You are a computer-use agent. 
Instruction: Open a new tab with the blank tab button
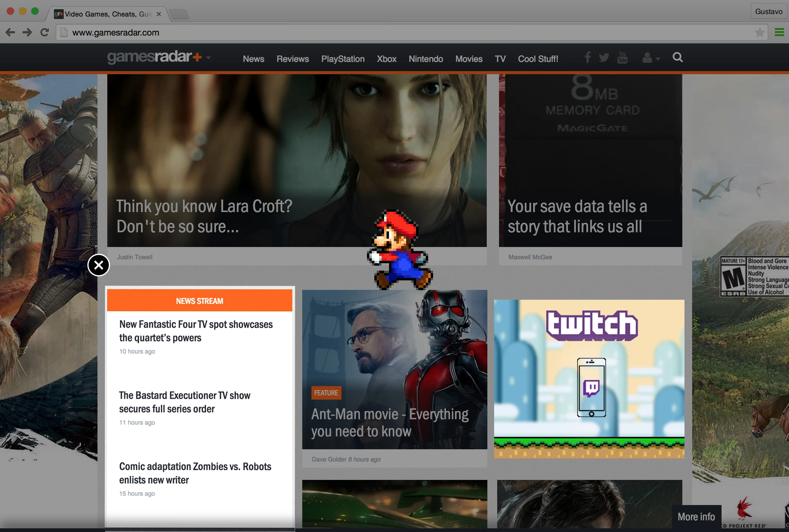point(179,14)
